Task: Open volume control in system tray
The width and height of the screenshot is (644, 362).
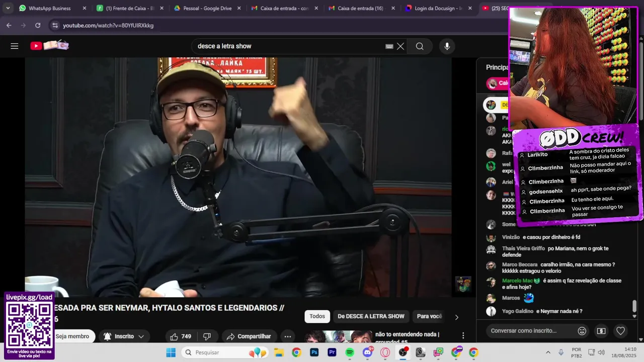Action: click(x=601, y=352)
